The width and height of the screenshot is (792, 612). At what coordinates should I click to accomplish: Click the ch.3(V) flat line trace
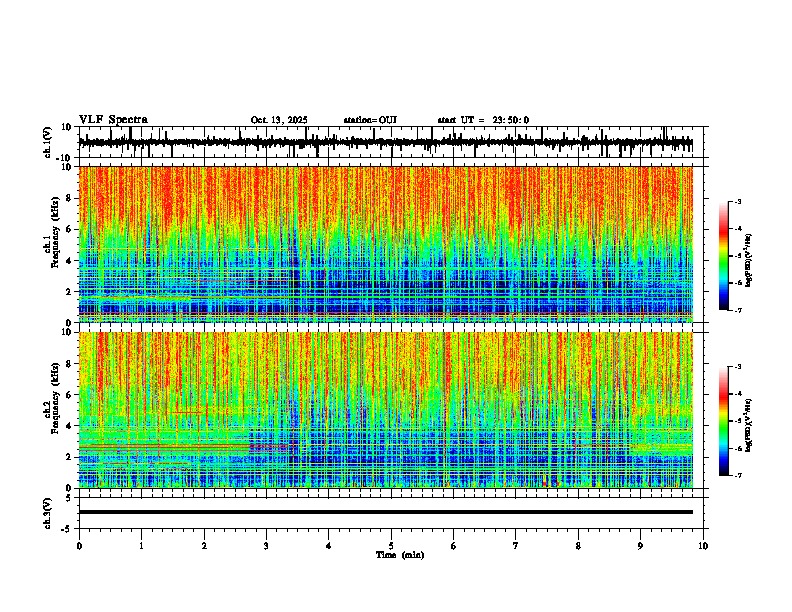click(x=386, y=512)
